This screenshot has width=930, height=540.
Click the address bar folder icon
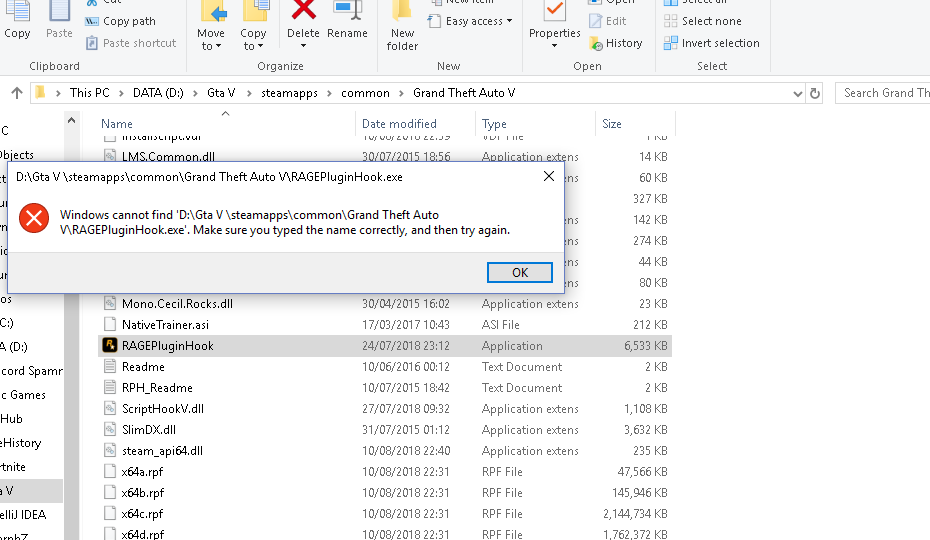40,93
